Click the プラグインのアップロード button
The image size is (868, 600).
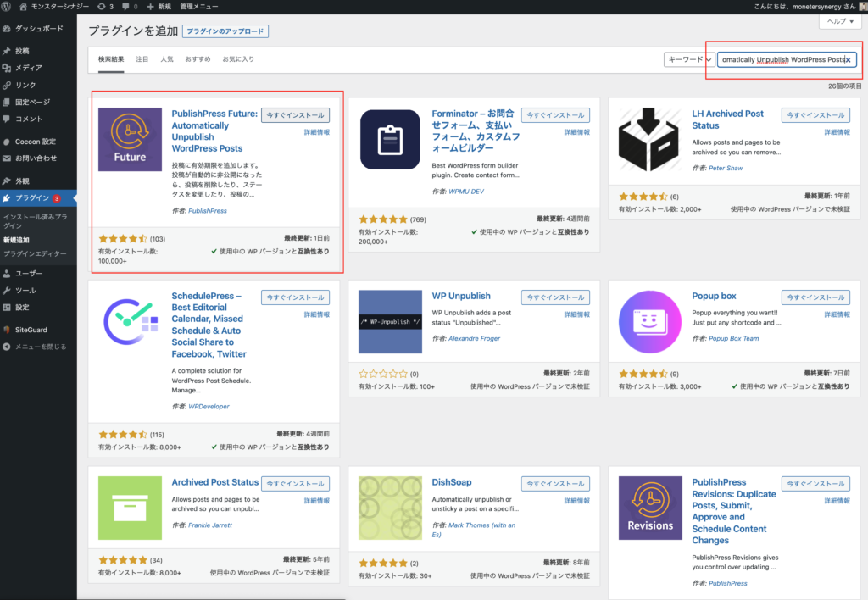click(225, 31)
